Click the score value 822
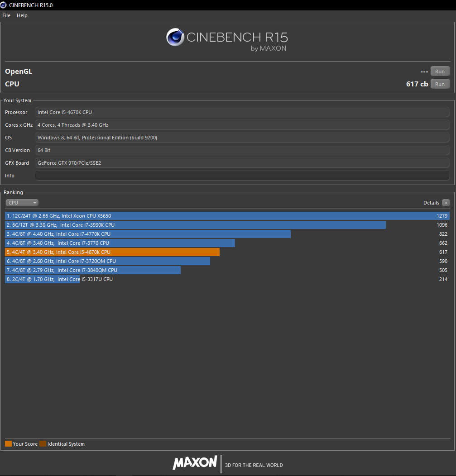 pyautogui.click(x=443, y=234)
